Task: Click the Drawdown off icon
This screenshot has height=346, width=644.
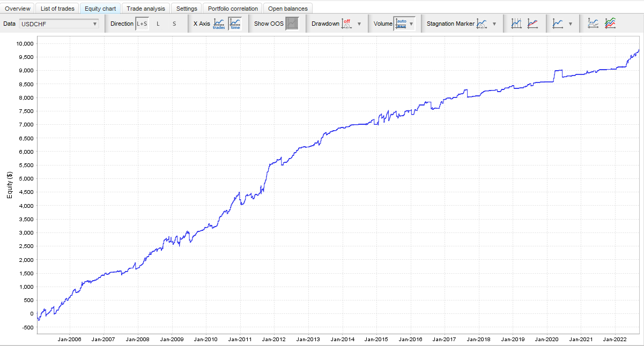Action: click(x=347, y=24)
